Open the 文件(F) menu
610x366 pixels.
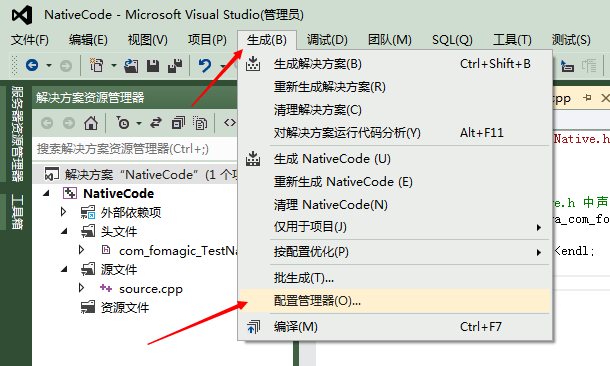tap(30, 40)
